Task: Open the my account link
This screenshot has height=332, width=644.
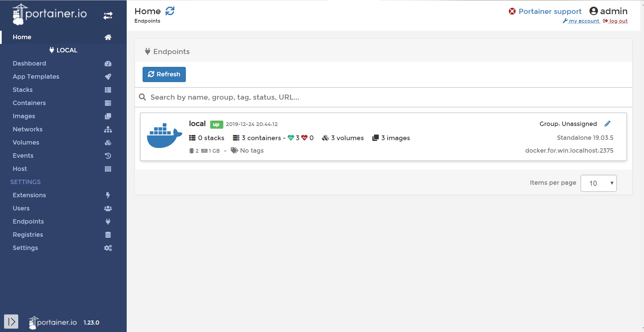Action: pos(584,21)
